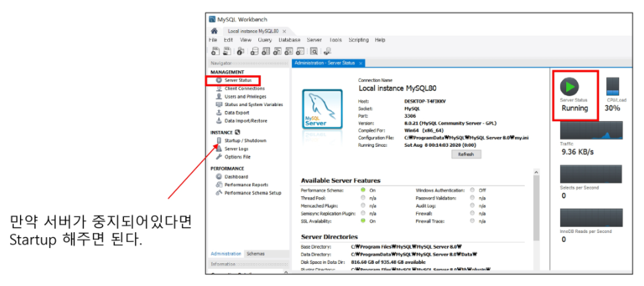644x286 pixels.
Task: Reconnect to DBMS toolbar icon
Action: tap(327, 52)
